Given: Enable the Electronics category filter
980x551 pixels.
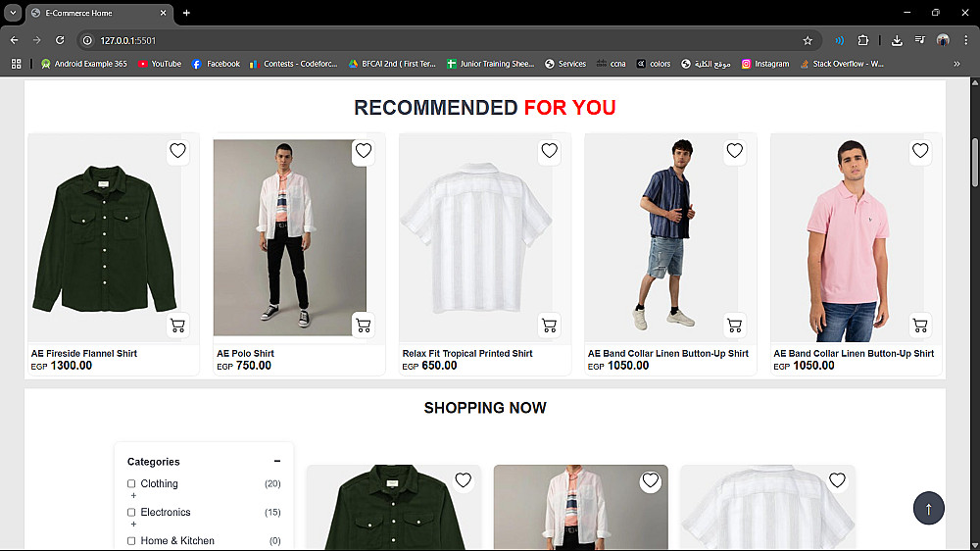Looking at the screenshot, I should (131, 512).
